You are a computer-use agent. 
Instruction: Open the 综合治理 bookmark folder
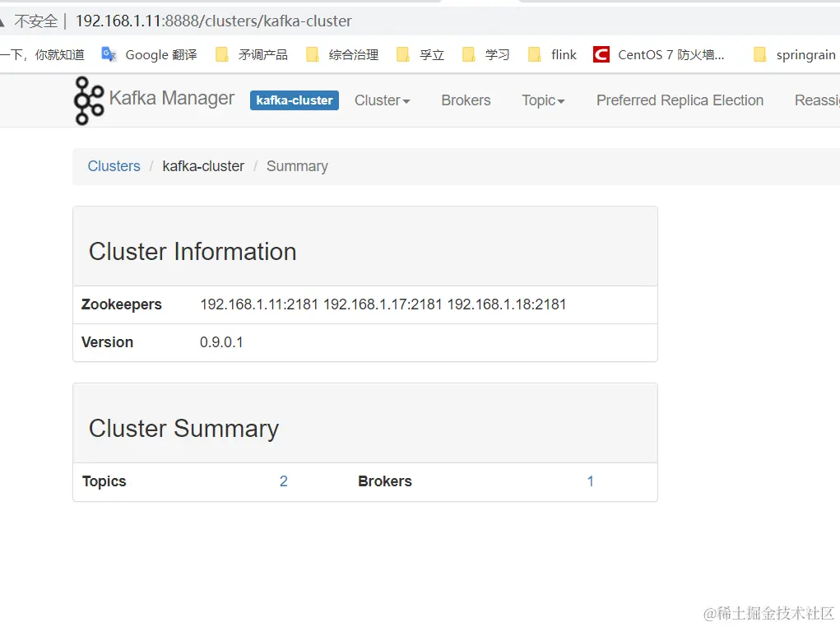[341, 54]
